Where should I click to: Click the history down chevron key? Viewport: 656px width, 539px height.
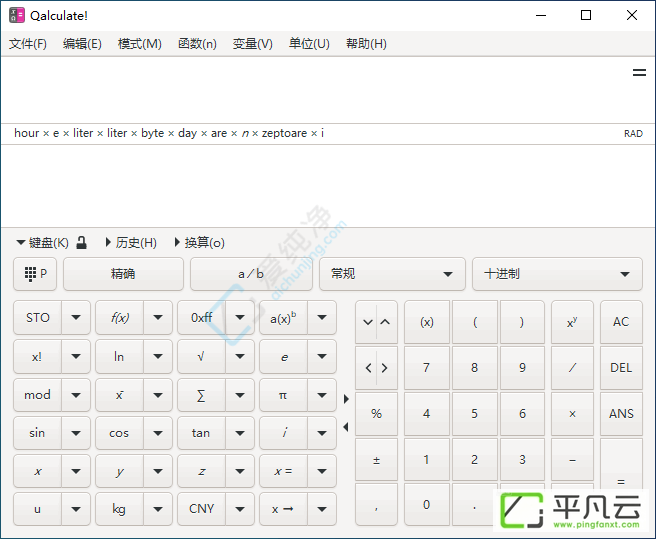pos(366,322)
